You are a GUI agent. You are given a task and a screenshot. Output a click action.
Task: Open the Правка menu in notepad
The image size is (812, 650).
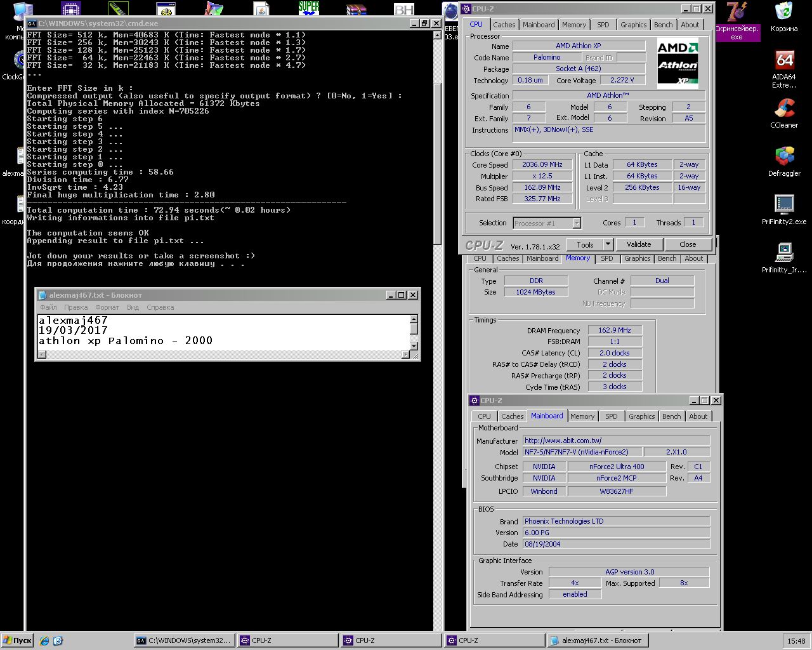(75, 307)
